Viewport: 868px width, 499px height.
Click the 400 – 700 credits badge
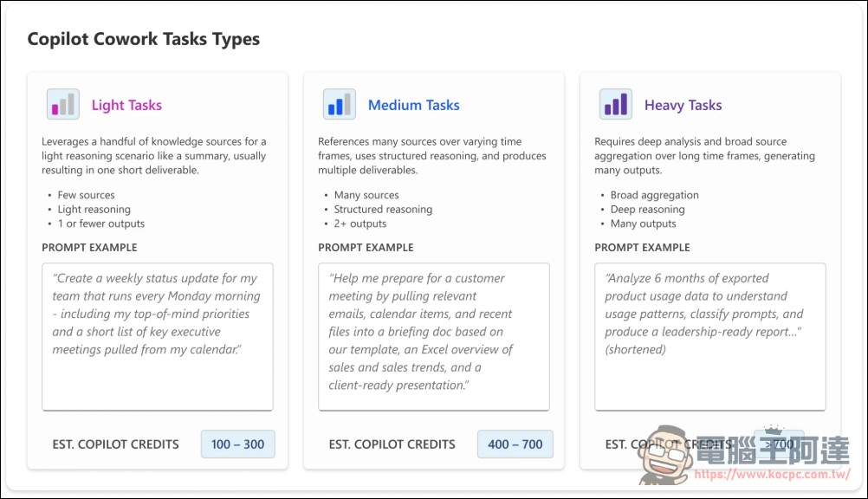(x=515, y=444)
